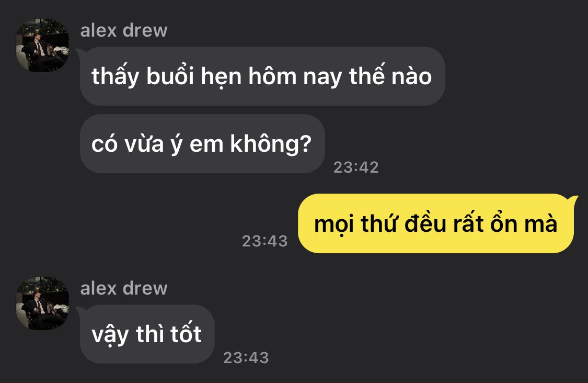This screenshot has height=383, width=588.
Task: Click the 23:43 timestamp beside the yellow bubble
Action: (265, 241)
